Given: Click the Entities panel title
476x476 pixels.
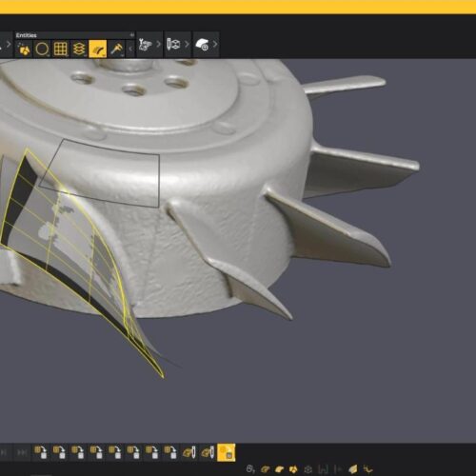Looking at the screenshot, I should [26, 35].
